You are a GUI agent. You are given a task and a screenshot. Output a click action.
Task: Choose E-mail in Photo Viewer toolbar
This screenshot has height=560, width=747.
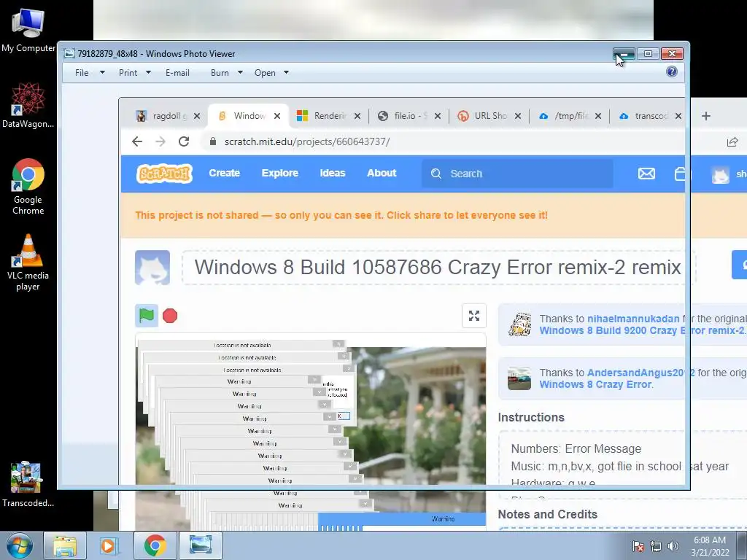[x=177, y=73]
